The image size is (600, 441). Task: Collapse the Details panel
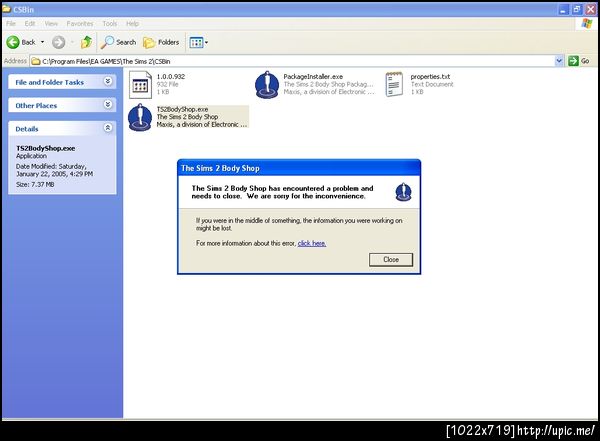tap(108, 128)
